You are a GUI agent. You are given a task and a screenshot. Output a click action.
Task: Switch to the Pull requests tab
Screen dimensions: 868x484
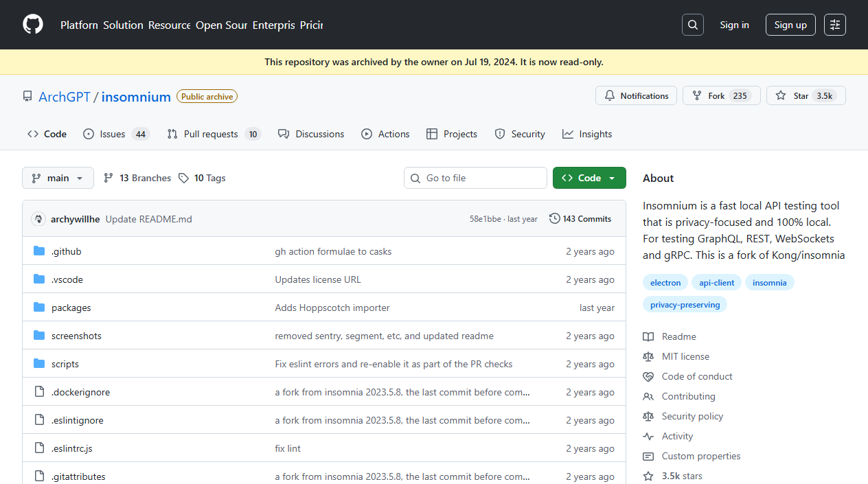214,134
